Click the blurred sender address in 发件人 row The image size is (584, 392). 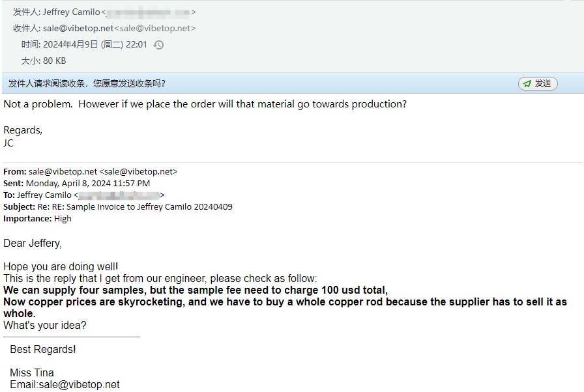(x=149, y=12)
